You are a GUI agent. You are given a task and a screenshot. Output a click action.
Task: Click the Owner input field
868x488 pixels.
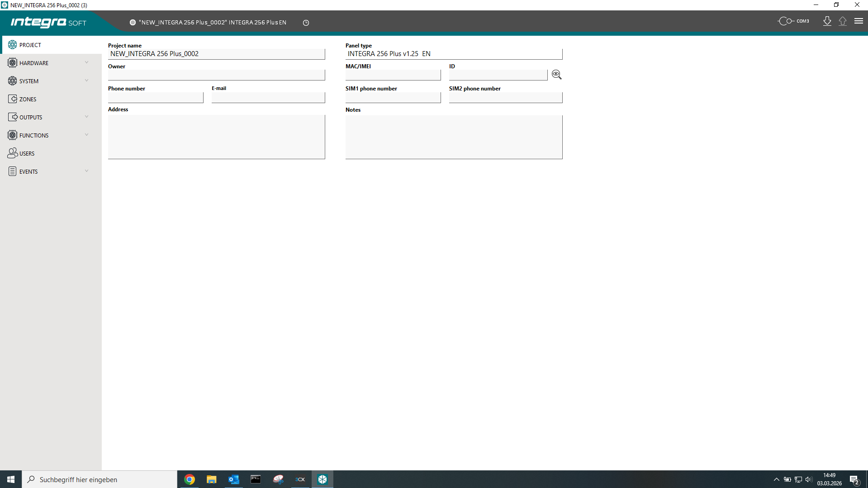click(216, 75)
